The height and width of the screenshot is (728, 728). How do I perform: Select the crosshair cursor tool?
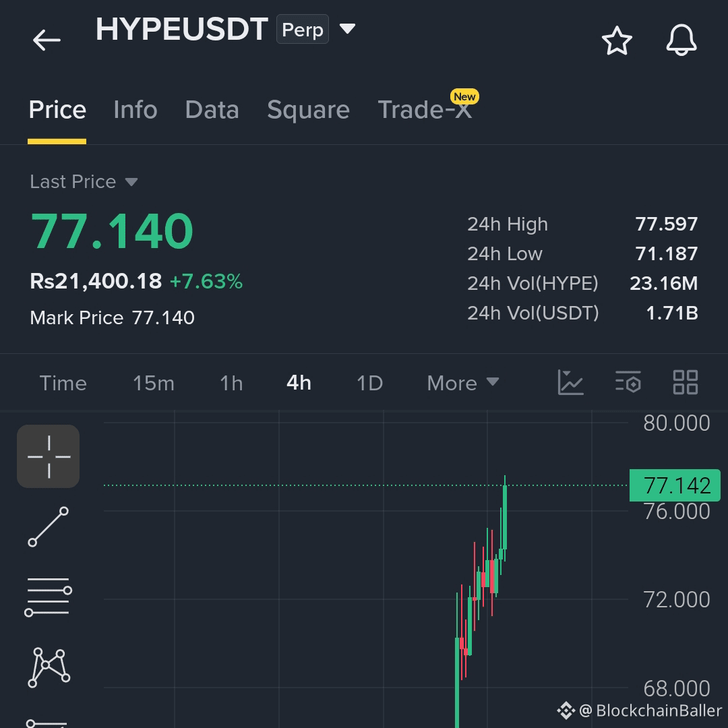49,456
